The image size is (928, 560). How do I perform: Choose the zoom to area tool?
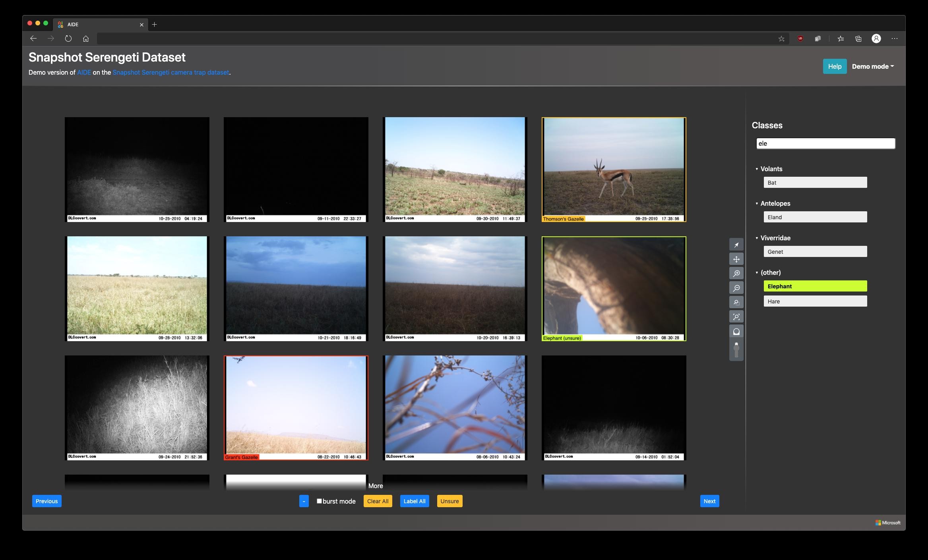pyautogui.click(x=736, y=302)
